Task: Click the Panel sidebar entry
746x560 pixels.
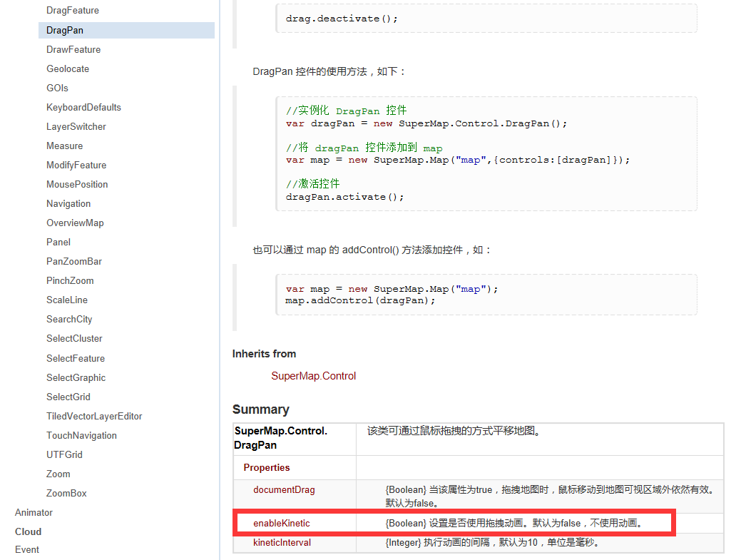Action: [58, 242]
